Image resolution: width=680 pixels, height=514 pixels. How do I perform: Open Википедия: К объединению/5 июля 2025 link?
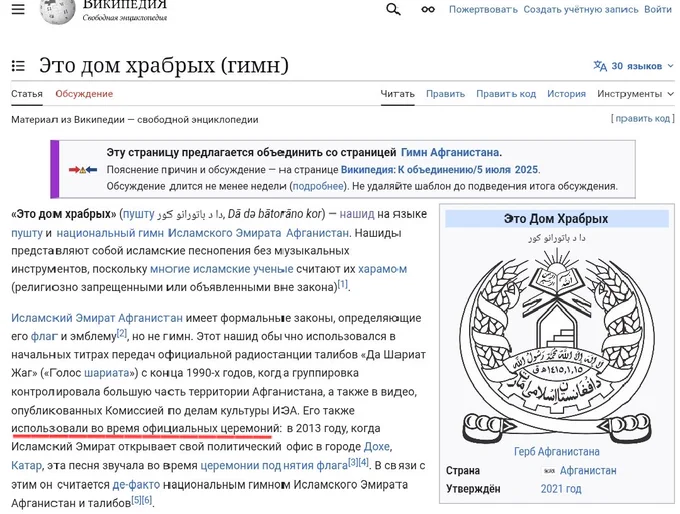coord(439,170)
